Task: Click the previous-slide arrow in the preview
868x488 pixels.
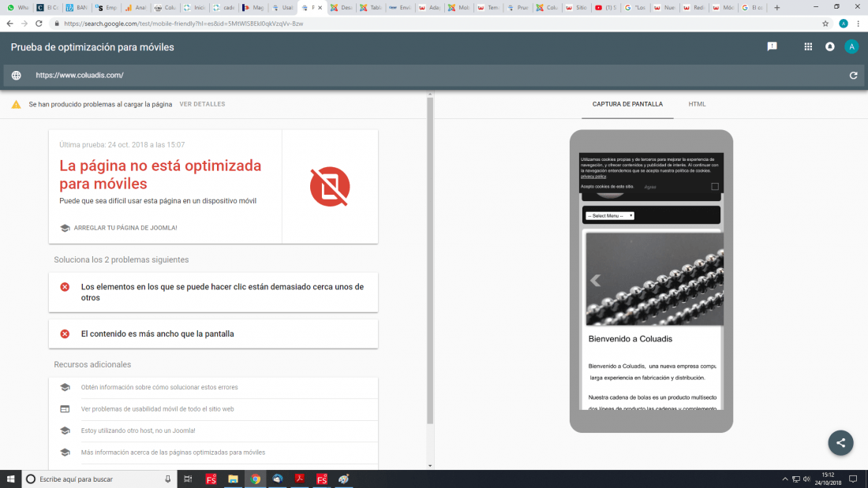Action: coord(595,281)
